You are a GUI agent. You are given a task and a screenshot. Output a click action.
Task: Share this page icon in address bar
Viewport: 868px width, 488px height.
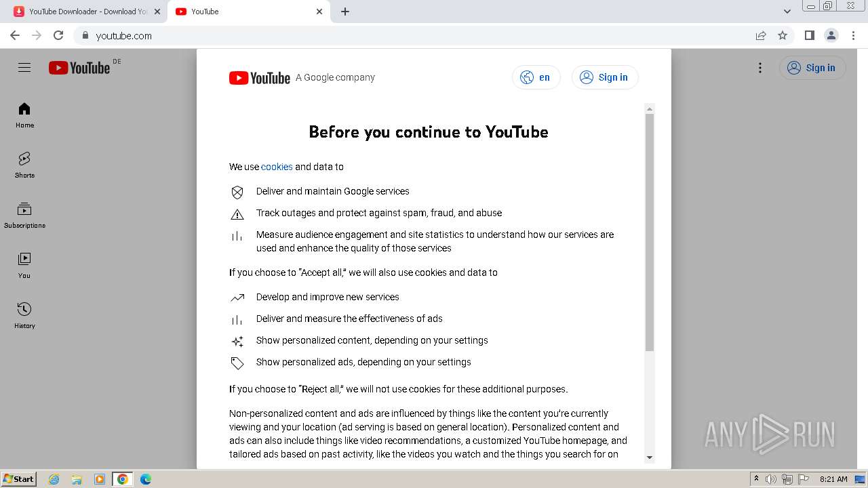click(x=761, y=36)
